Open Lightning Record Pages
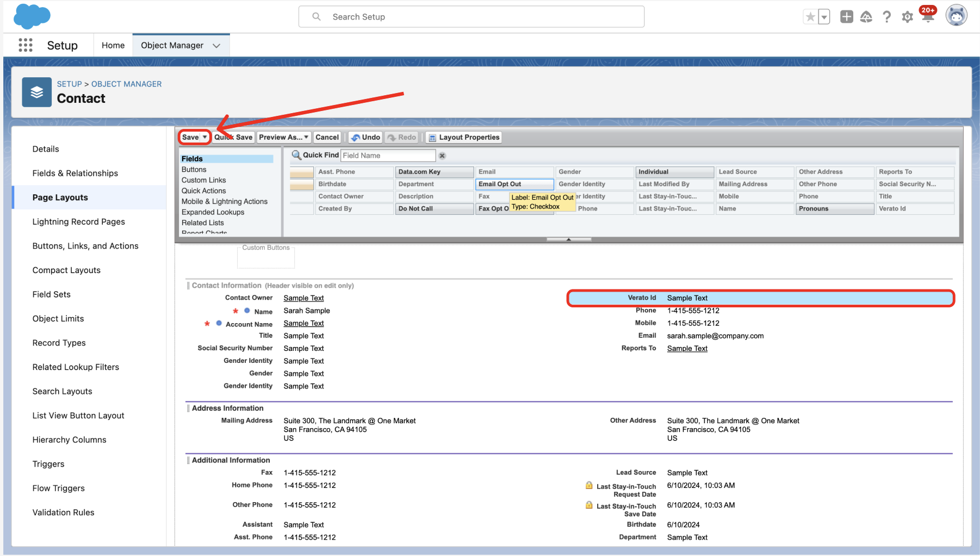 click(78, 221)
